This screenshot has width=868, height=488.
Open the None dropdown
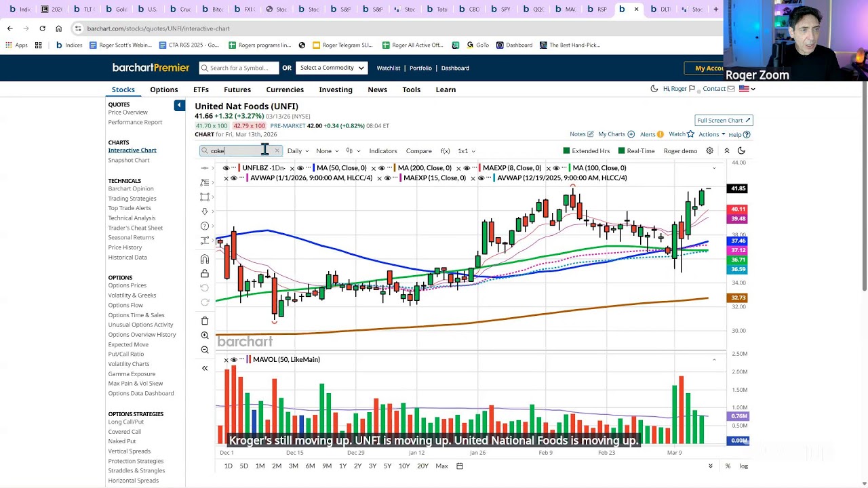coord(327,151)
